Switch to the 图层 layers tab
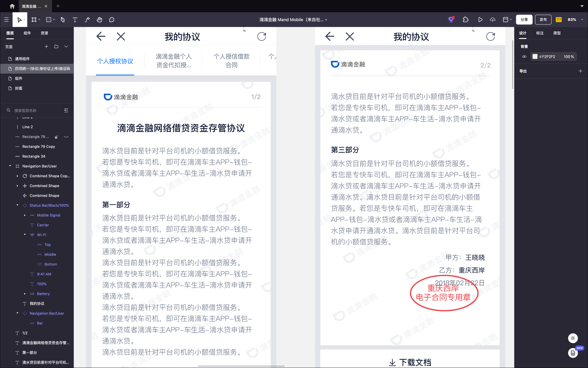 pos(10,33)
